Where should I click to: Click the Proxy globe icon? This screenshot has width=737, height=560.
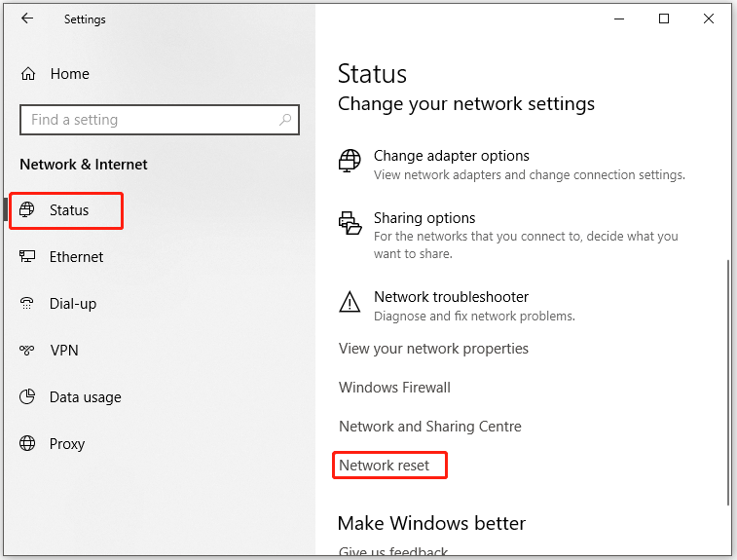(27, 443)
